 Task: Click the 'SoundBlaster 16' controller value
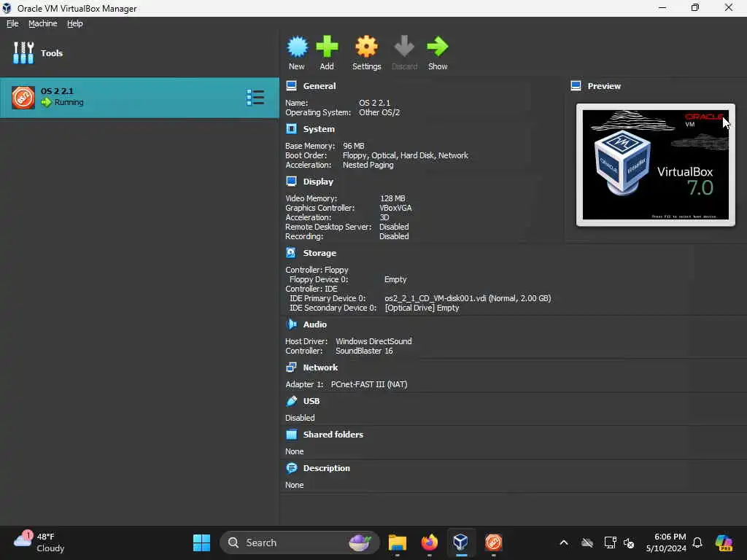coord(365,351)
